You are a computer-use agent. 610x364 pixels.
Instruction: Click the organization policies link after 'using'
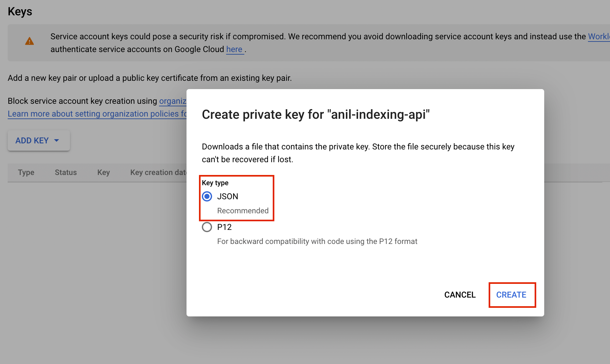pyautogui.click(x=173, y=101)
